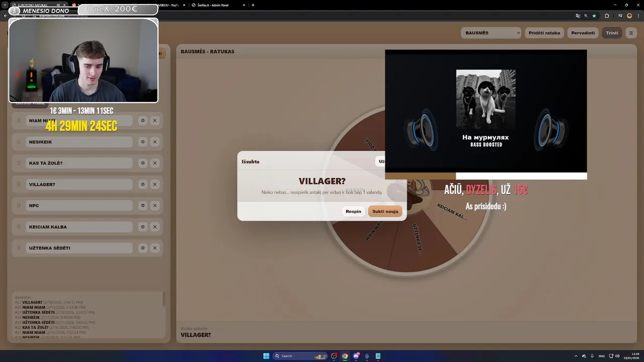Delete the NIAM NIAM entry

tap(155, 121)
